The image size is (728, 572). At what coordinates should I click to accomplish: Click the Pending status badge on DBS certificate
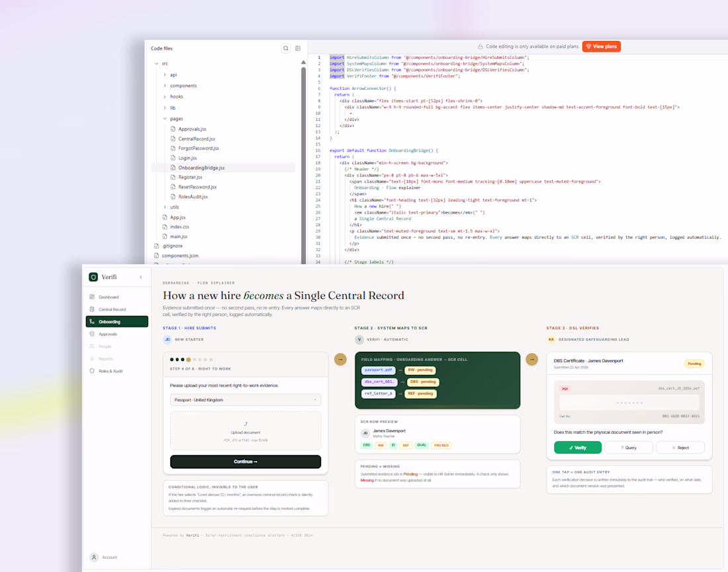tap(694, 364)
